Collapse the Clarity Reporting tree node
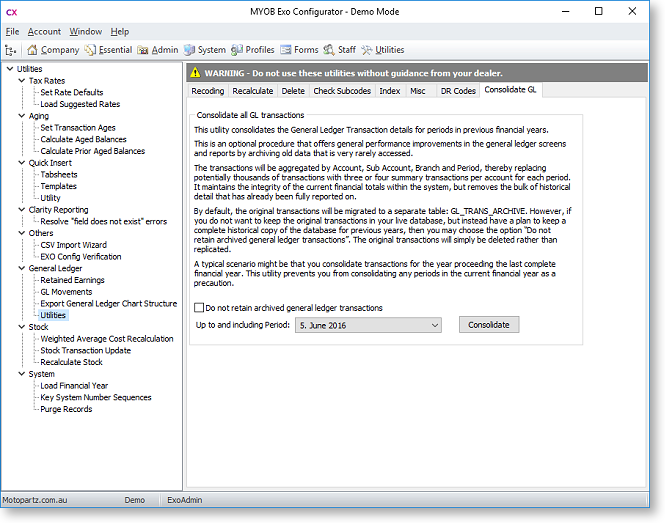 pyautogui.click(x=22, y=209)
